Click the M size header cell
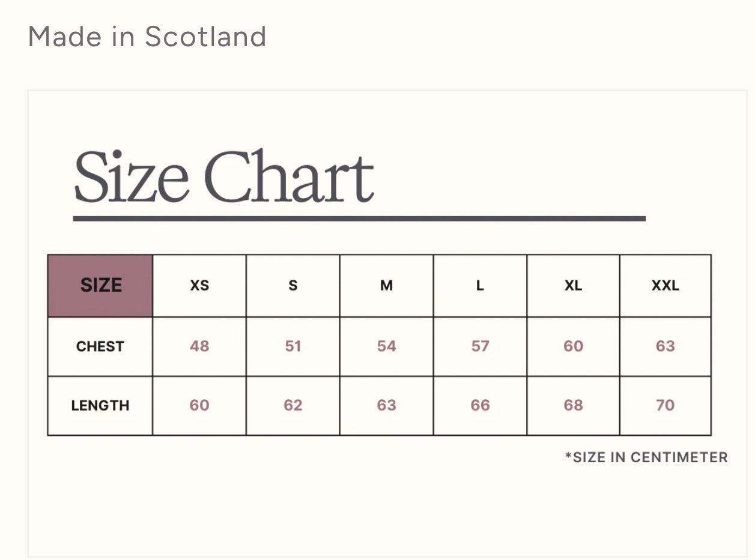The height and width of the screenshot is (560, 755). point(387,286)
